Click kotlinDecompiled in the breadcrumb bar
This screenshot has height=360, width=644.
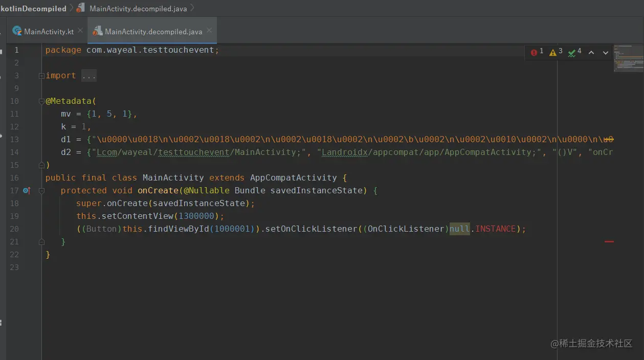click(x=34, y=8)
